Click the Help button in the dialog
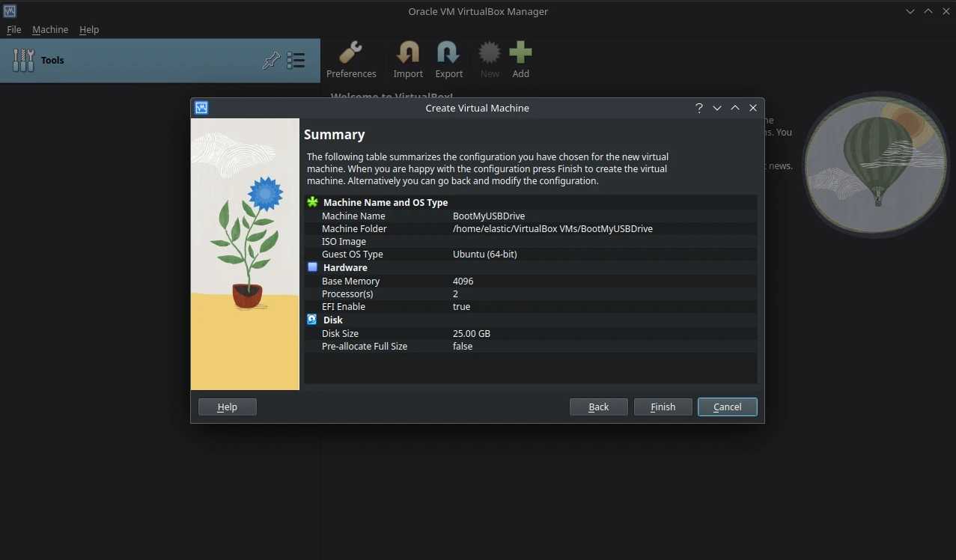The width and height of the screenshot is (956, 560). [x=228, y=407]
